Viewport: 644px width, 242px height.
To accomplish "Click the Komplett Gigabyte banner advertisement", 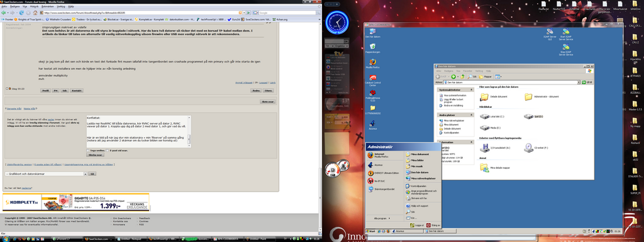I will coord(75,202).
